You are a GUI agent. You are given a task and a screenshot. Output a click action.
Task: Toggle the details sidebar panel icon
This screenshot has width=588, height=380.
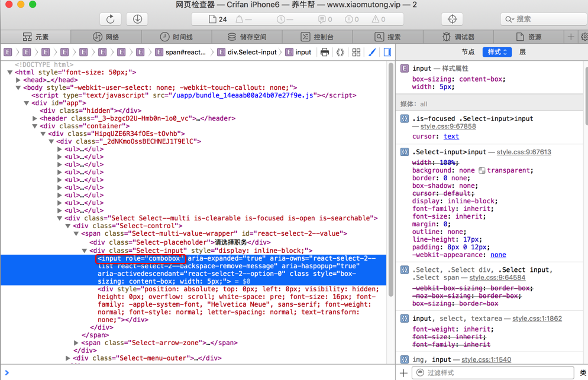387,52
